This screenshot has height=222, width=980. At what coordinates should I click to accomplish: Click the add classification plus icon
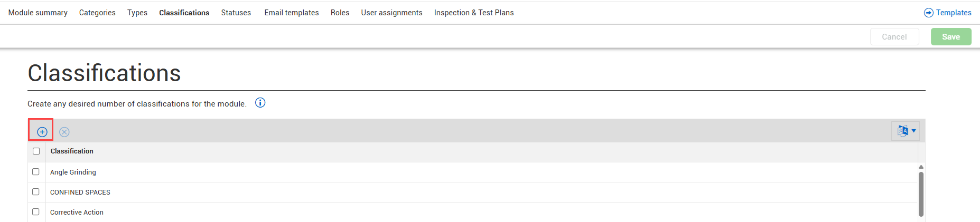point(42,132)
